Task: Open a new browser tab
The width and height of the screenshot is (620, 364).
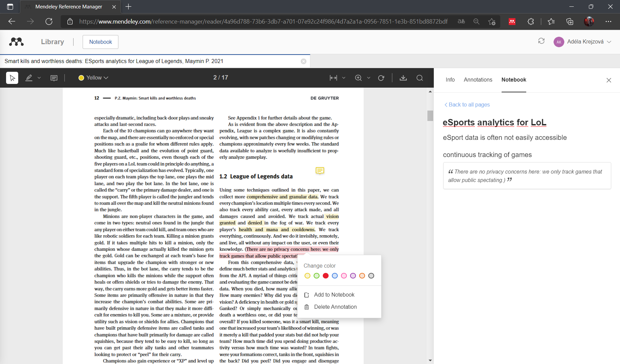Action: coord(129,7)
